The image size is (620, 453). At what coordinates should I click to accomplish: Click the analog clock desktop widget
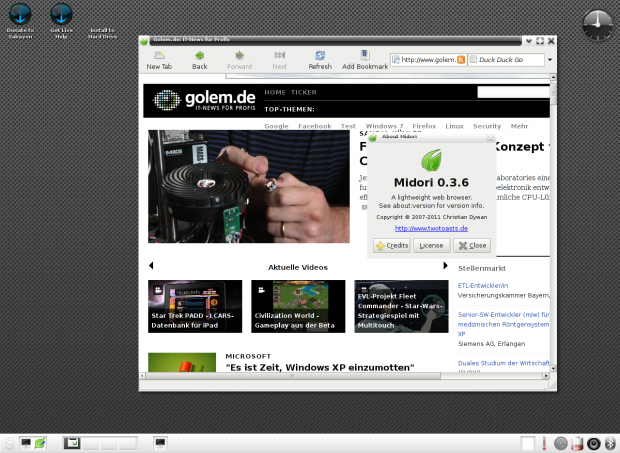point(597,25)
